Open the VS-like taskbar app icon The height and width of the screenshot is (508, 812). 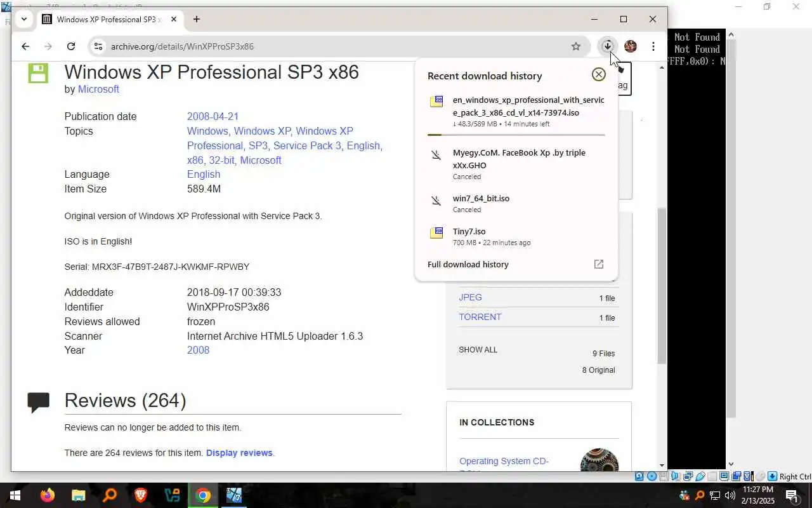[x=172, y=495]
